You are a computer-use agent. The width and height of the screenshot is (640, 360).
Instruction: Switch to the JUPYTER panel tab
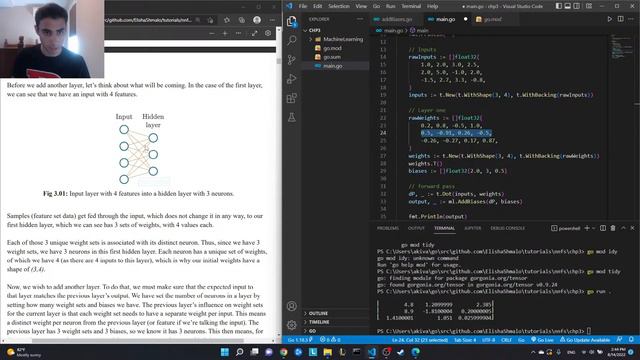click(x=472, y=228)
